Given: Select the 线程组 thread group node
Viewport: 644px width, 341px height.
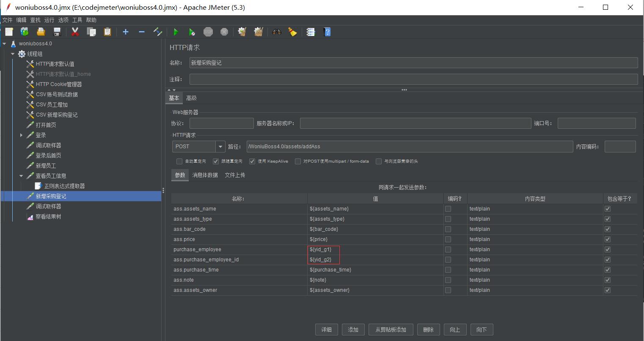Looking at the screenshot, I should (35, 54).
